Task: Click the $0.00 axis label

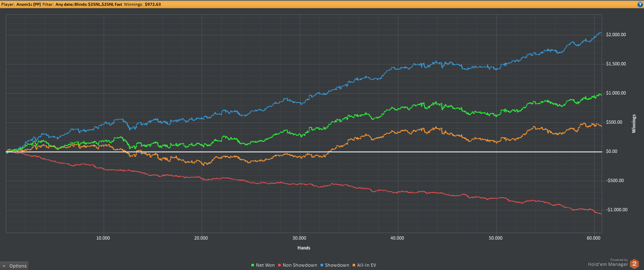Action: (612, 151)
